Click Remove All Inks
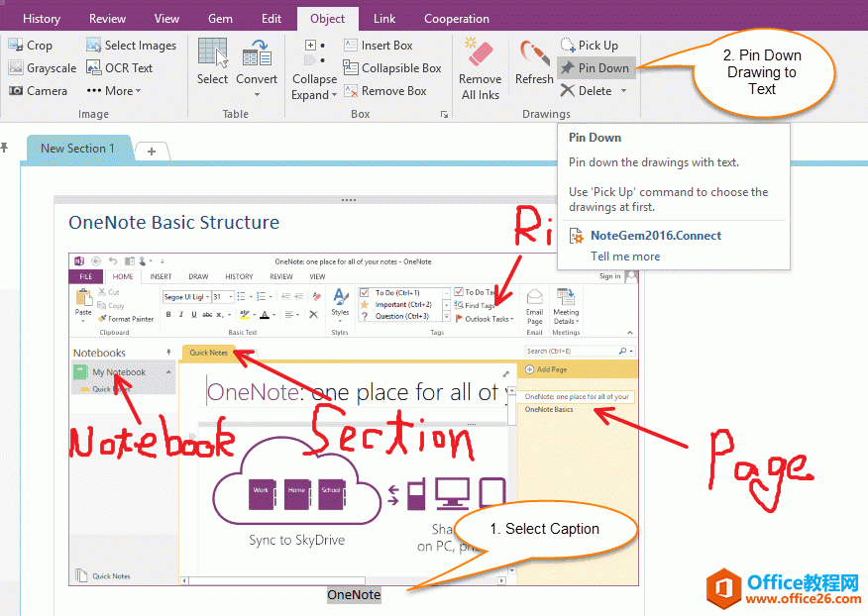Viewport: 868px width, 616px height. [480, 69]
